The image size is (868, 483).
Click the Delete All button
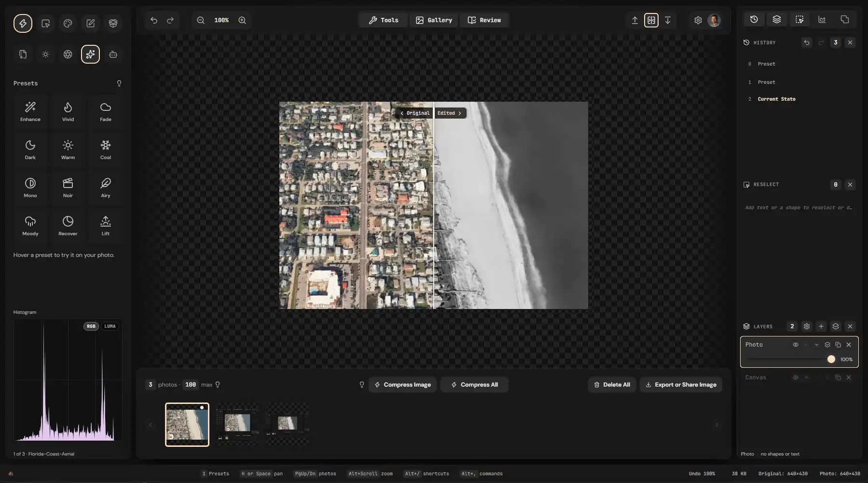pos(612,385)
